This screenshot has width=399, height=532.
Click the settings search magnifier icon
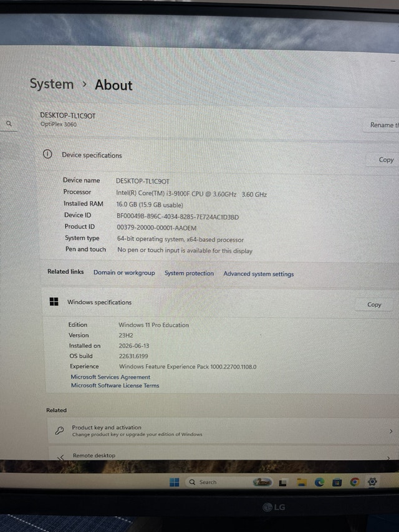[x=9, y=123]
